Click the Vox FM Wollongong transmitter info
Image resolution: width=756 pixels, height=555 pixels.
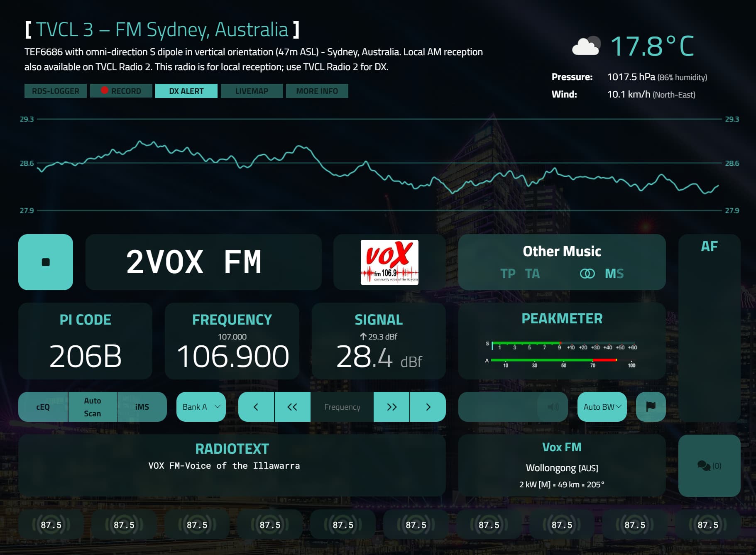[562, 465]
